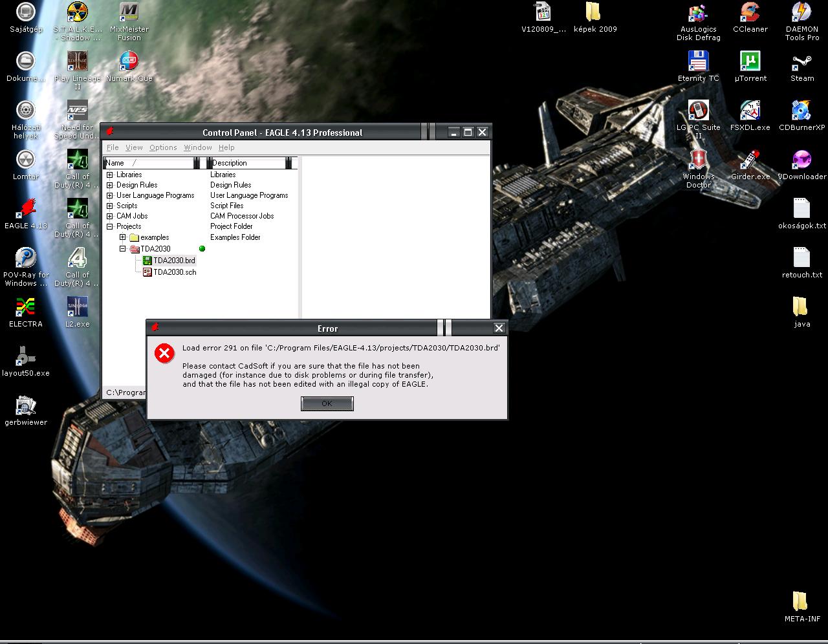Image resolution: width=828 pixels, height=644 pixels.
Task: Open MixMeister Fusion shortcut
Action: pos(129,22)
